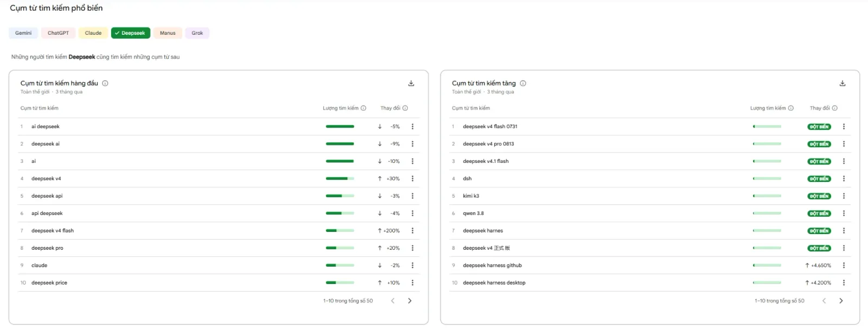This screenshot has width=868, height=334.
Task: Select the Claude chip
Action: 93,33
